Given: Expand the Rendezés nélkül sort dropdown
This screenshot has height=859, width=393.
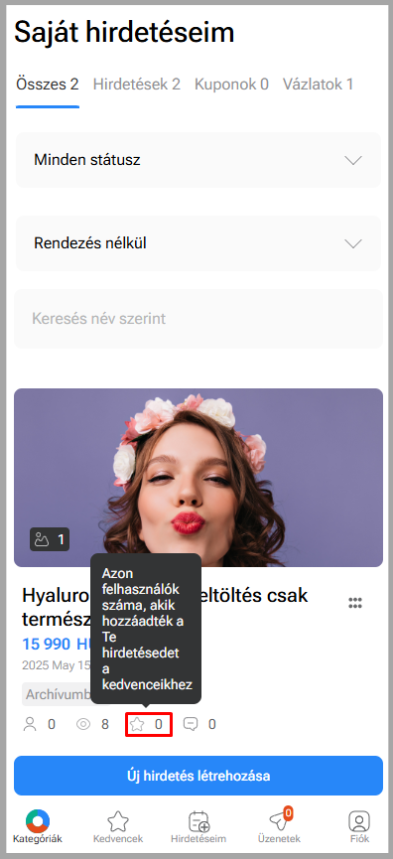Looking at the screenshot, I should point(198,243).
